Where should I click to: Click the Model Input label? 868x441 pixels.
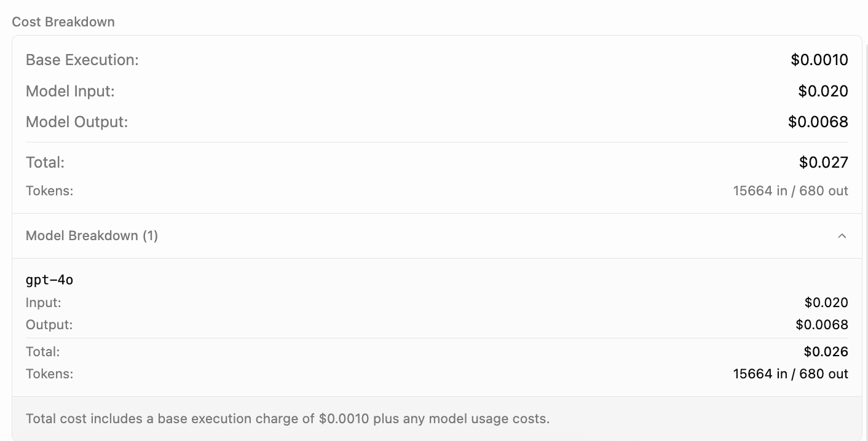69,91
